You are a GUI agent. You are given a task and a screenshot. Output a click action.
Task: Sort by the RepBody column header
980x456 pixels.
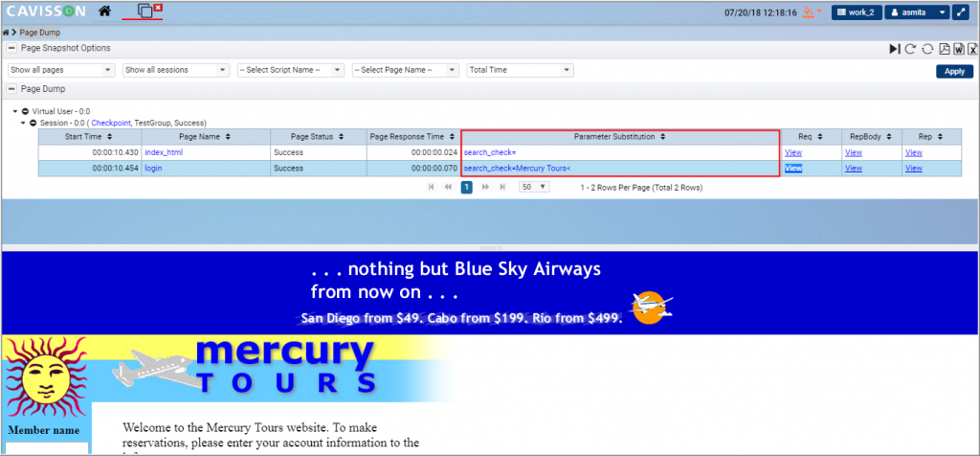coord(870,136)
